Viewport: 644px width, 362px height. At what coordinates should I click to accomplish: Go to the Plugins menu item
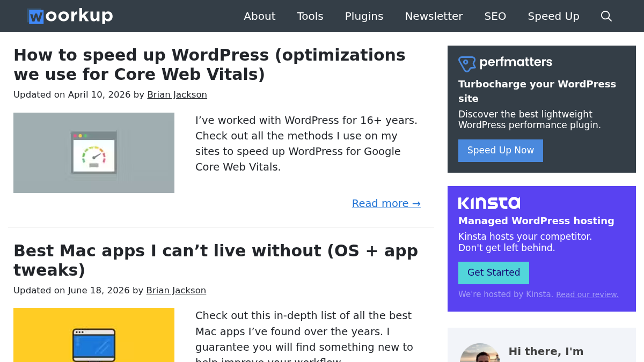click(x=364, y=16)
